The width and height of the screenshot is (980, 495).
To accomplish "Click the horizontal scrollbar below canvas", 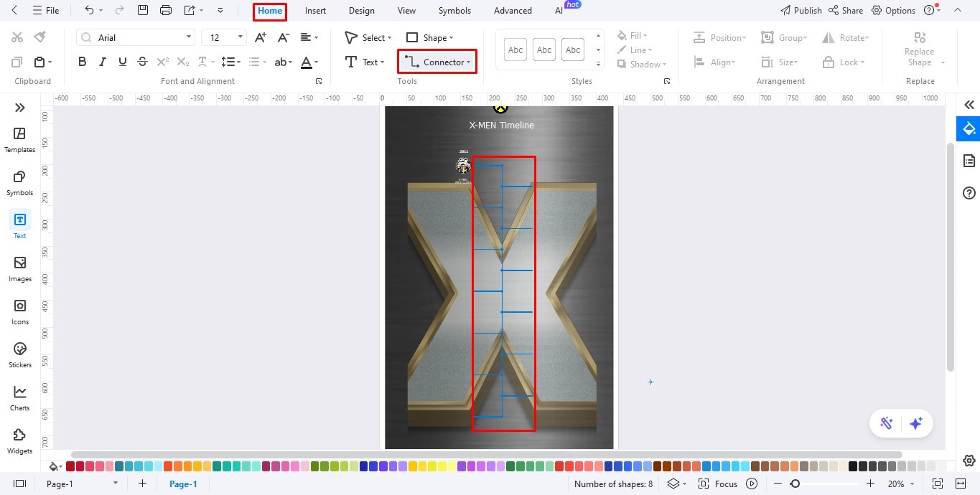I will 487,455.
